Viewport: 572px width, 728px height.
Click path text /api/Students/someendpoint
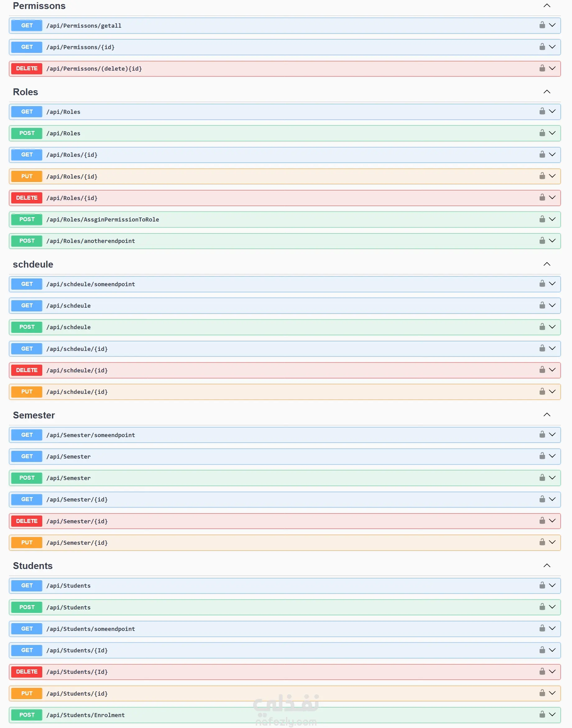tap(91, 629)
